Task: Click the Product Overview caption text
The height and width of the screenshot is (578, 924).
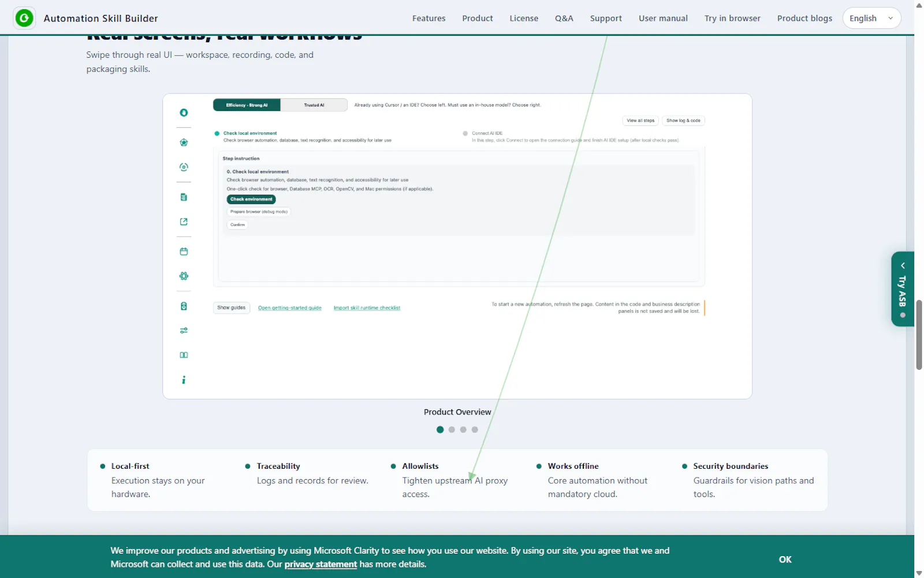Action: point(457,412)
